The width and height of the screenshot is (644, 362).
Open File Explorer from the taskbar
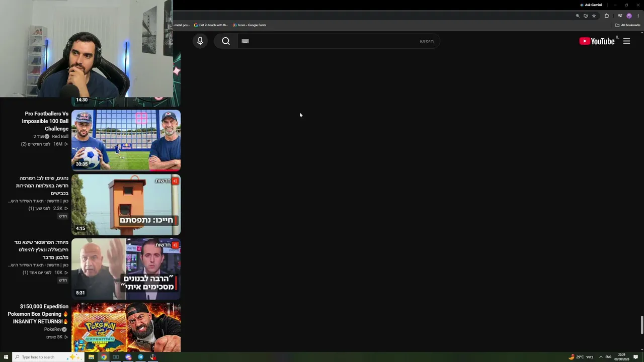[x=91, y=357]
